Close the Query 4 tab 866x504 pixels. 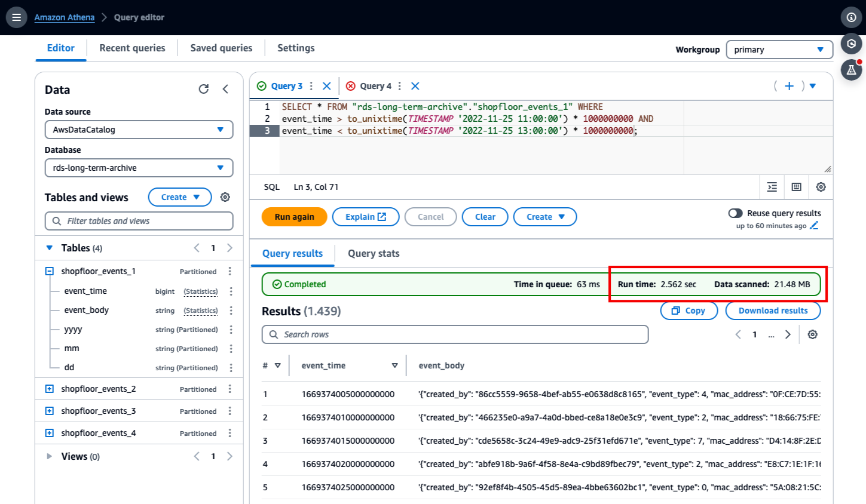coord(415,86)
